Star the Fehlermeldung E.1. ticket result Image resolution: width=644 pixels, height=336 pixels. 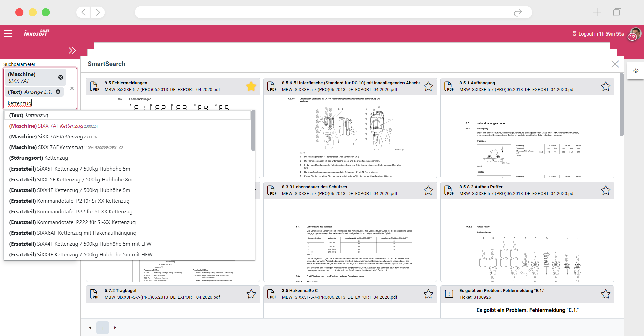[606, 294]
